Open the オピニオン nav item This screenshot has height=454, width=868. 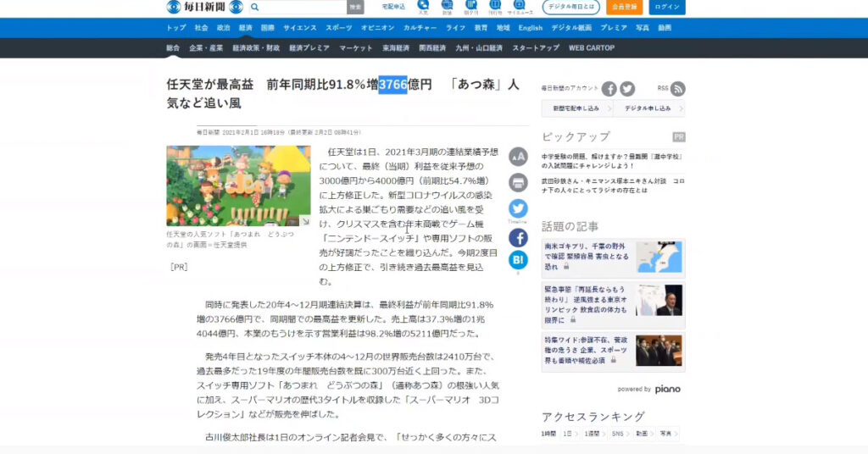coord(377,28)
